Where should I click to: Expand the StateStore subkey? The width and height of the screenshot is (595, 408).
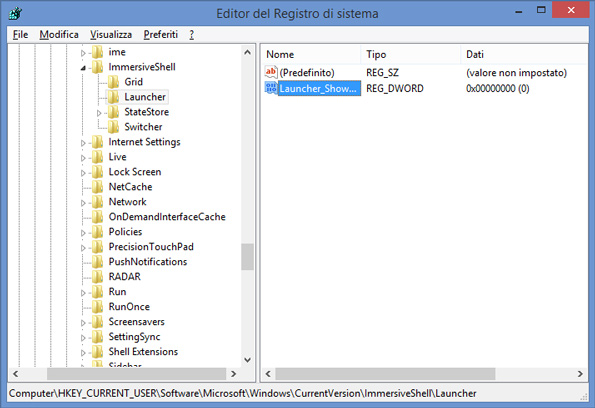pos(99,113)
